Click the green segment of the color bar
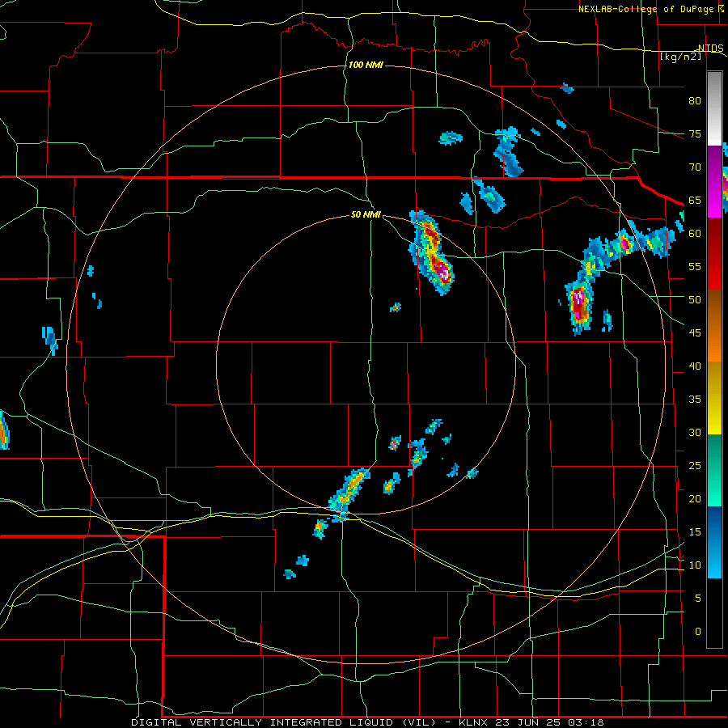Screen dimensions: 728x728 click(714, 470)
